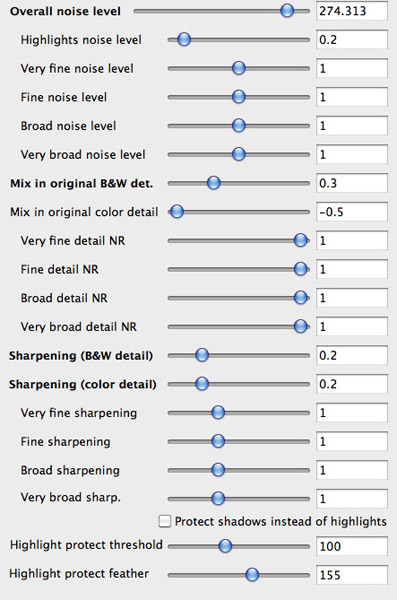Enable Protect shadows instead of highlights checkbox

pyautogui.click(x=165, y=522)
